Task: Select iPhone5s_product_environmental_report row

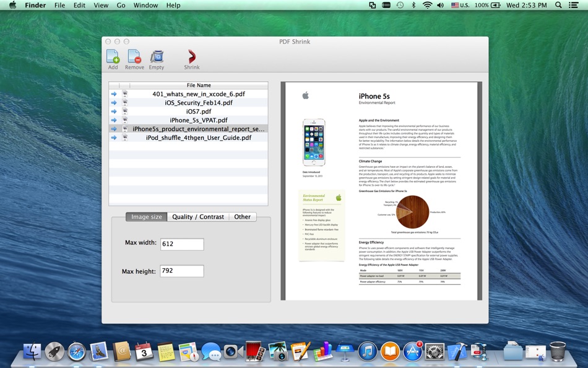Action: pyautogui.click(x=188, y=129)
